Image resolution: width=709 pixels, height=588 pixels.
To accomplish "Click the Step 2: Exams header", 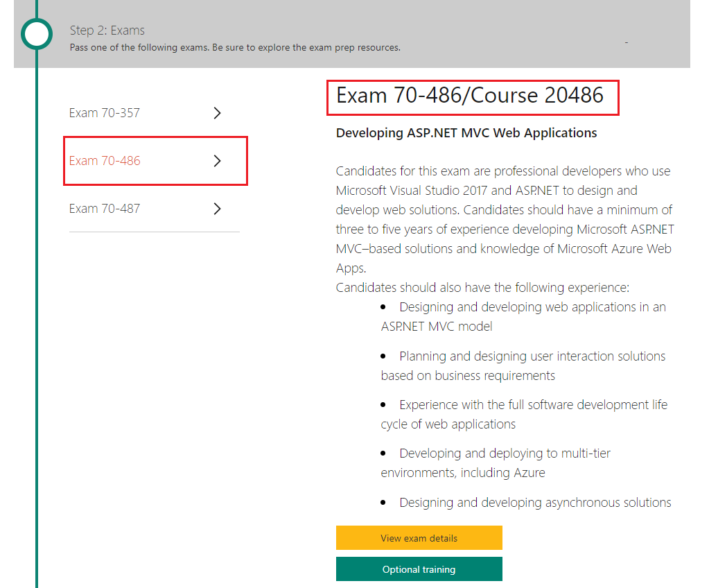I will click(x=107, y=31).
